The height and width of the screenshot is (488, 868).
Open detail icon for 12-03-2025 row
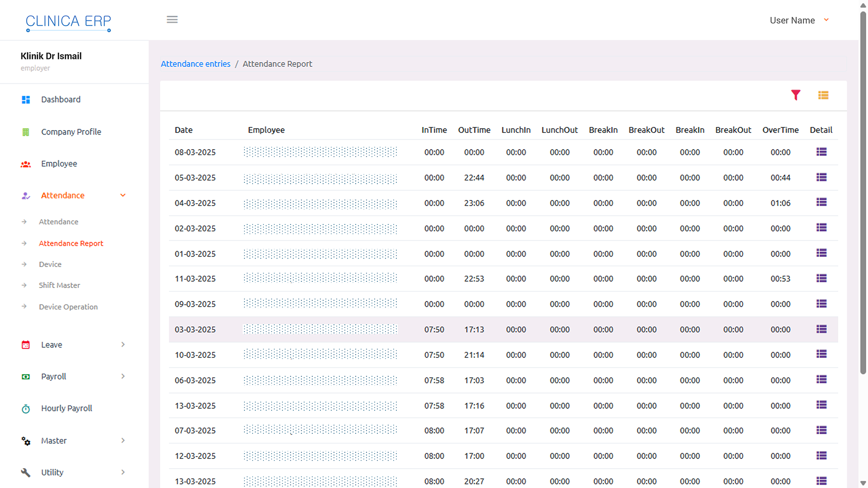tap(821, 455)
